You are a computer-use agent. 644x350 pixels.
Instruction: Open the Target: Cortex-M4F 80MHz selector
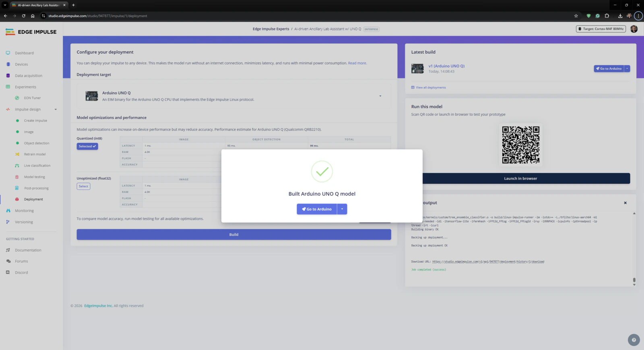(x=601, y=29)
